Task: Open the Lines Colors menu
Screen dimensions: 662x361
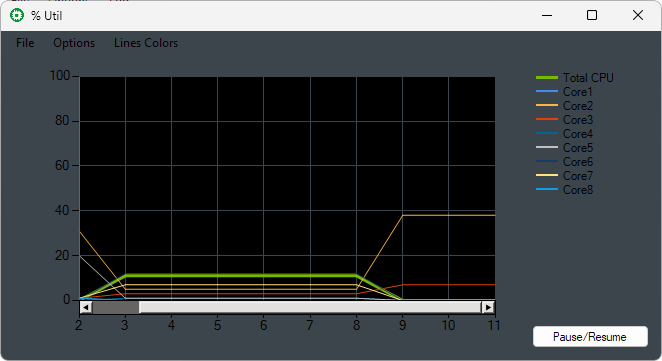Action: tap(146, 43)
